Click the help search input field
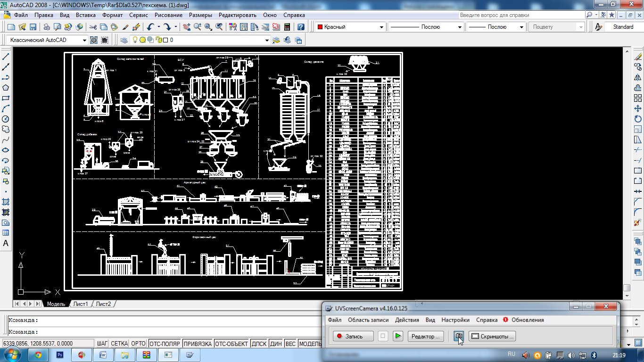The height and width of the screenshot is (362, 644). pos(521,15)
